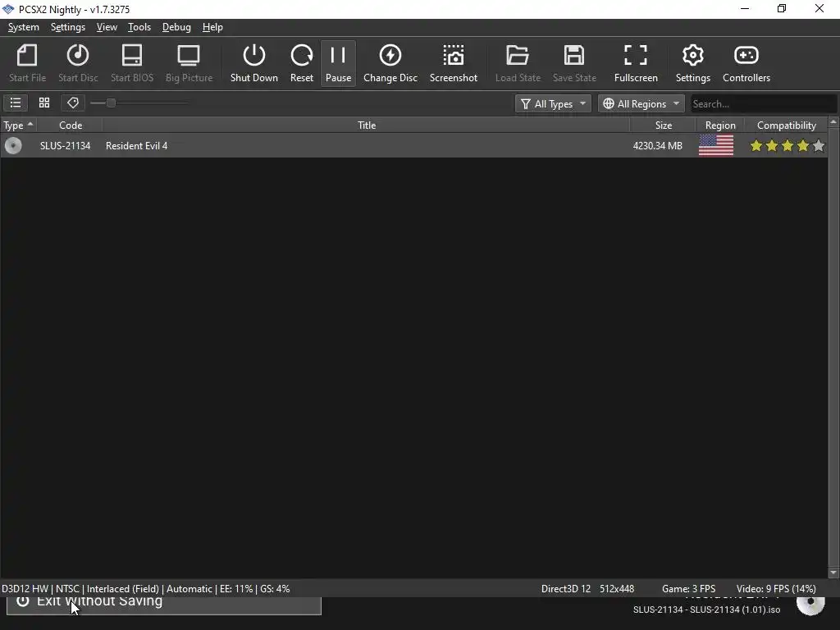Click the Game: 3 FPS status text
This screenshot has height=630, width=840.
(x=688, y=589)
